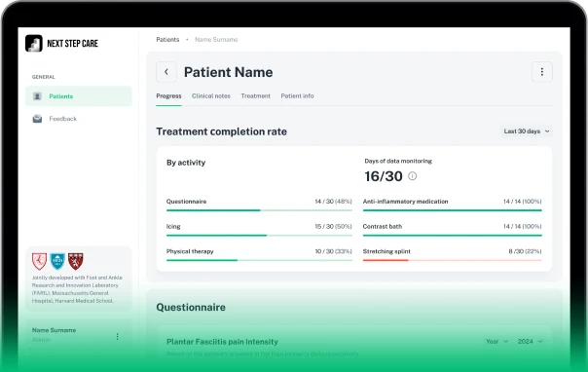
Task: Switch to the Treatment tab
Action: click(255, 96)
